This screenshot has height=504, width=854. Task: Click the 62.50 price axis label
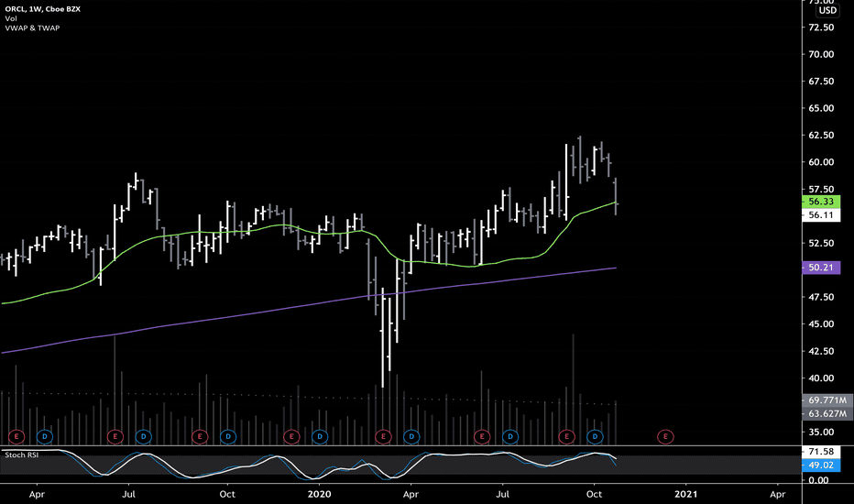[x=821, y=135]
